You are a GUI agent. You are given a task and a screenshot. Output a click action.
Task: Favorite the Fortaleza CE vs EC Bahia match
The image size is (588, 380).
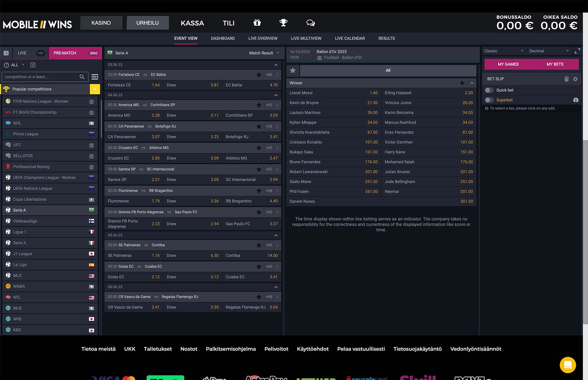pyautogui.click(x=259, y=75)
